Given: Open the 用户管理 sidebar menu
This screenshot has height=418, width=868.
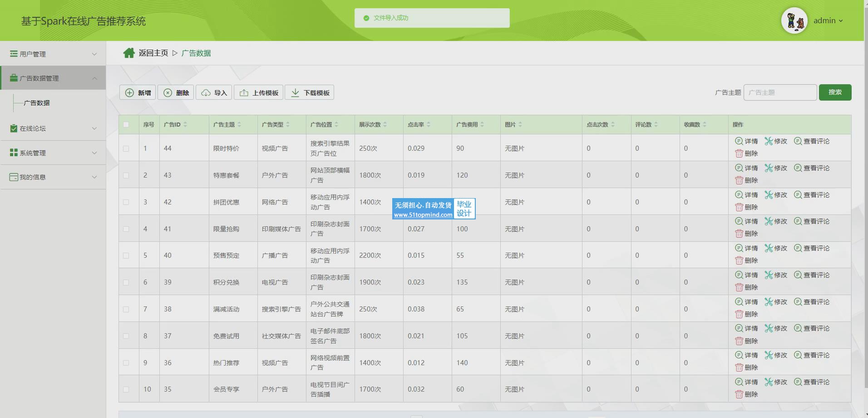Looking at the screenshot, I should point(53,54).
